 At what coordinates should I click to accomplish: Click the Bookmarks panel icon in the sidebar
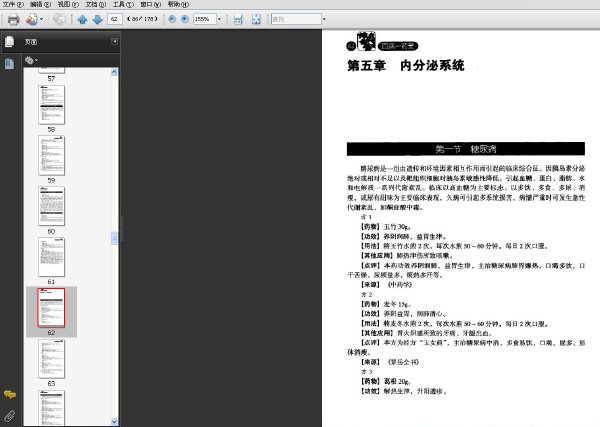click(10, 64)
